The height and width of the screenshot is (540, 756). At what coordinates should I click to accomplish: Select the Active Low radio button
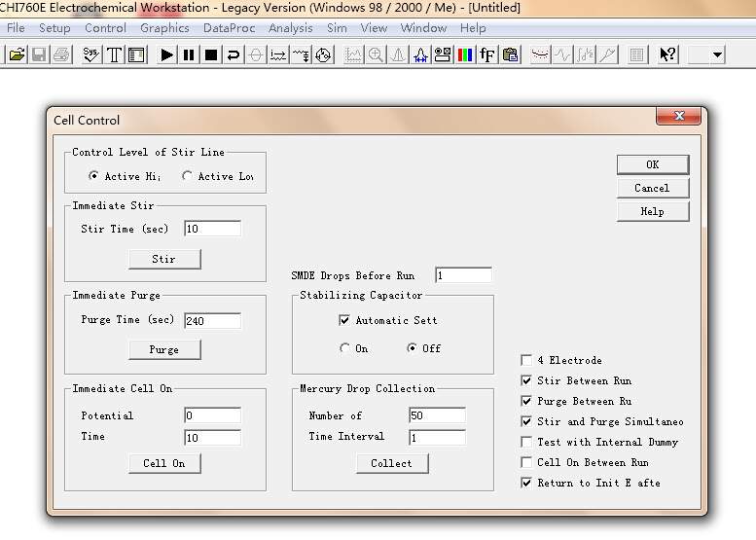point(187,176)
